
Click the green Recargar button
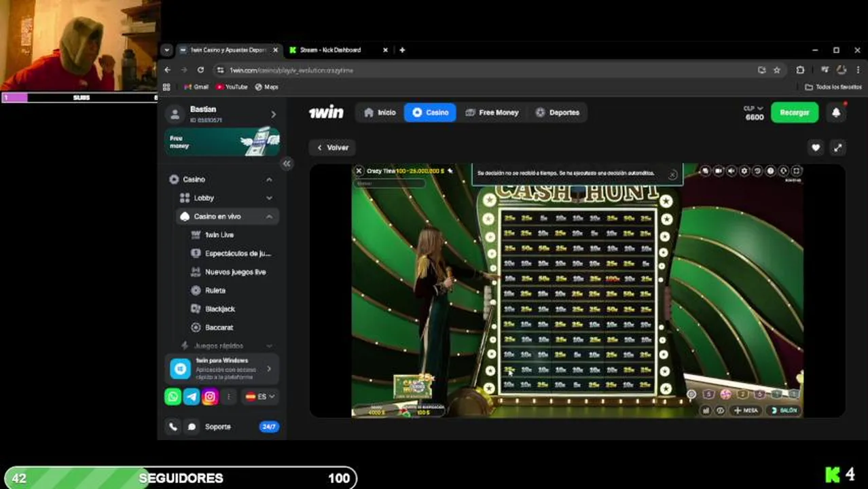[794, 113]
